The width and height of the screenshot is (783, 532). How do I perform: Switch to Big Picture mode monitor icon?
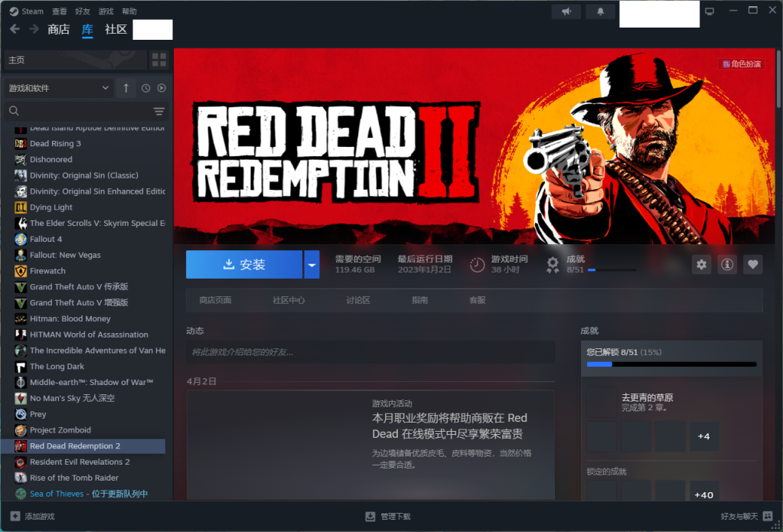point(709,11)
